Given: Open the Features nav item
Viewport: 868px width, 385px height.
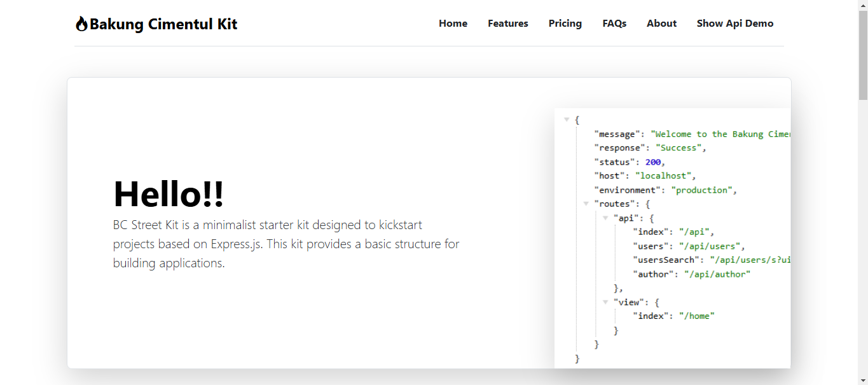Looking at the screenshot, I should click(508, 24).
